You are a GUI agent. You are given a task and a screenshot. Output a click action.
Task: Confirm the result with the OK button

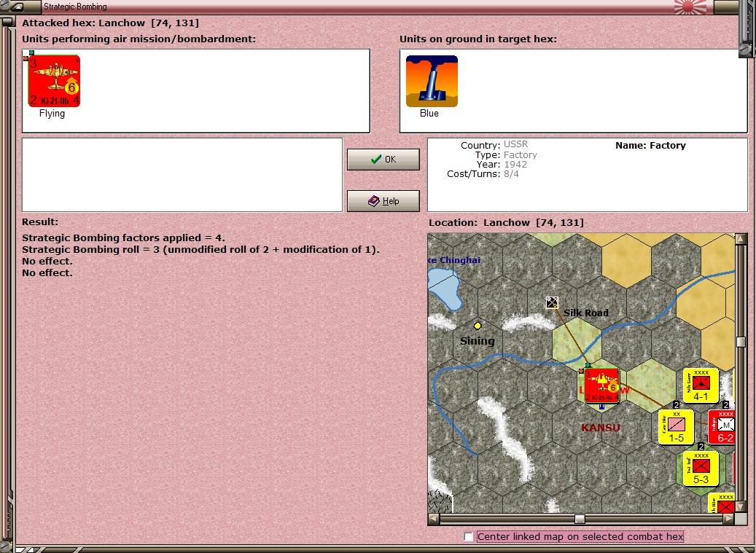tap(383, 160)
